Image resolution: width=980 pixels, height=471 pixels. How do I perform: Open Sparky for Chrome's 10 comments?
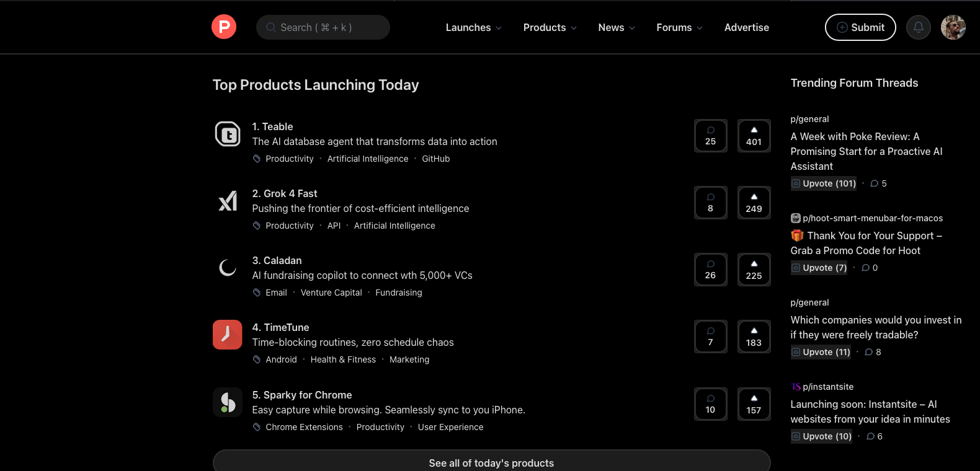(x=711, y=404)
